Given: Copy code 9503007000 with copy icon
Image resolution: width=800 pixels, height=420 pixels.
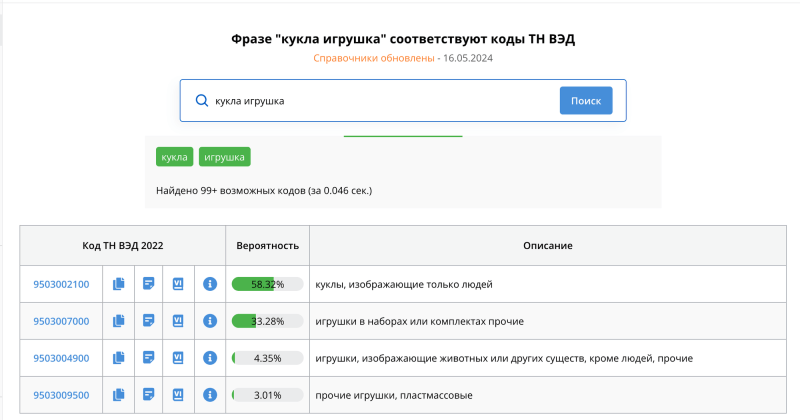Looking at the screenshot, I should 118,321.
